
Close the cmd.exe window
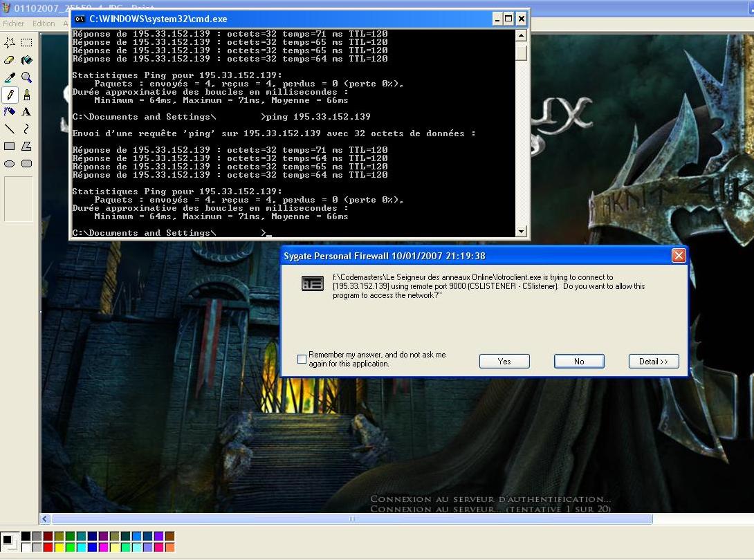522,19
